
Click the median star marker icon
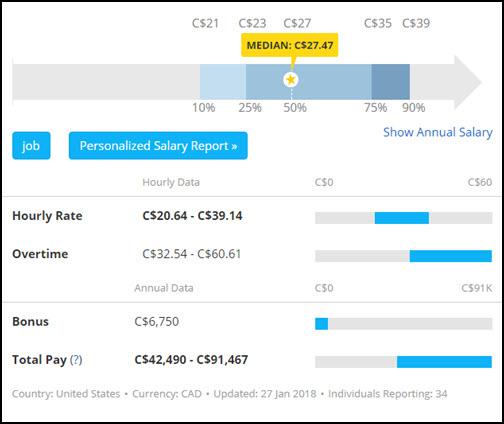(291, 80)
